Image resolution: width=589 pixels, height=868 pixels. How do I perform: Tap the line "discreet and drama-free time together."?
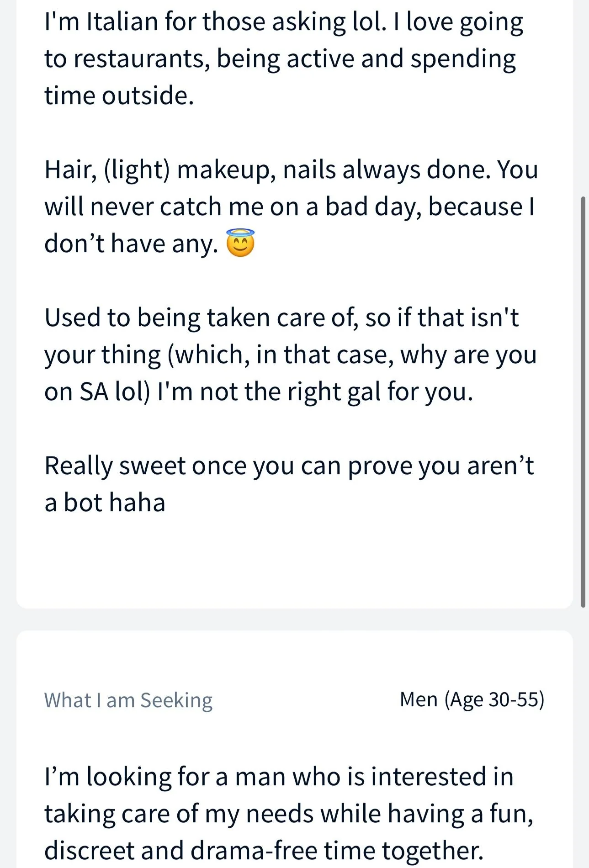tap(264, 851)
